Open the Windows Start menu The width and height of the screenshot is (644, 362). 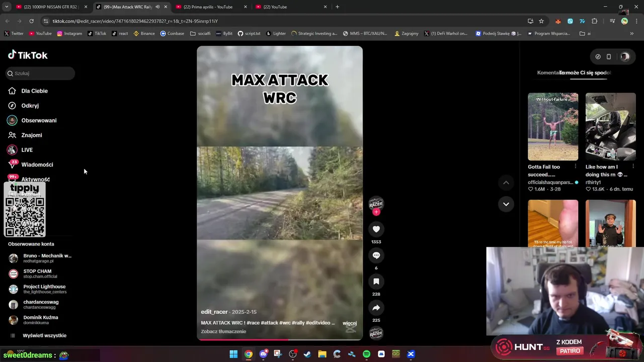(233, 354)
